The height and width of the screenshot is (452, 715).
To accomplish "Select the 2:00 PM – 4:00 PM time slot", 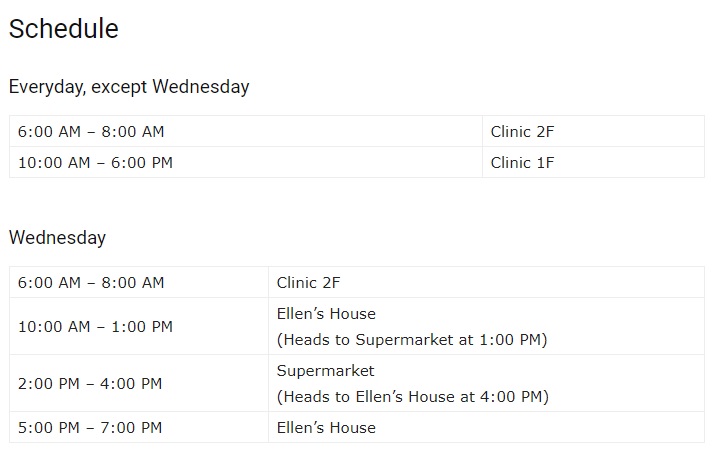I will (x=90, y=383).
